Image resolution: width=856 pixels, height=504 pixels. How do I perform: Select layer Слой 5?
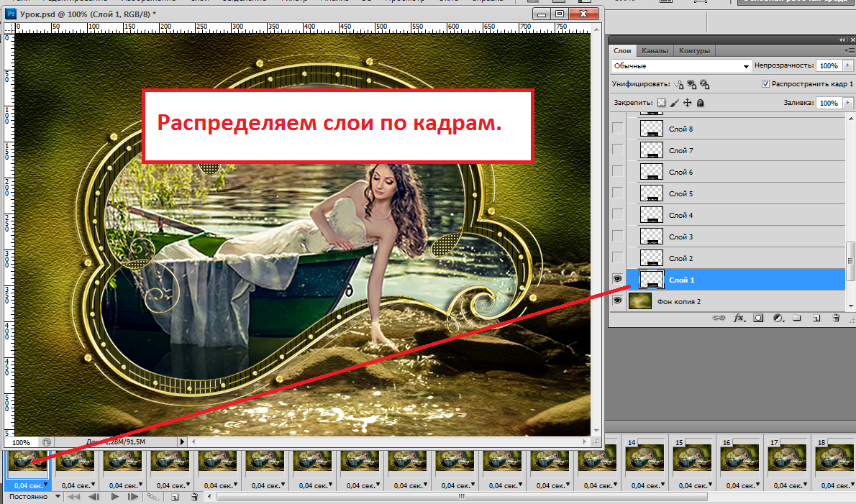pyautogui.click(x=736, y=193)
